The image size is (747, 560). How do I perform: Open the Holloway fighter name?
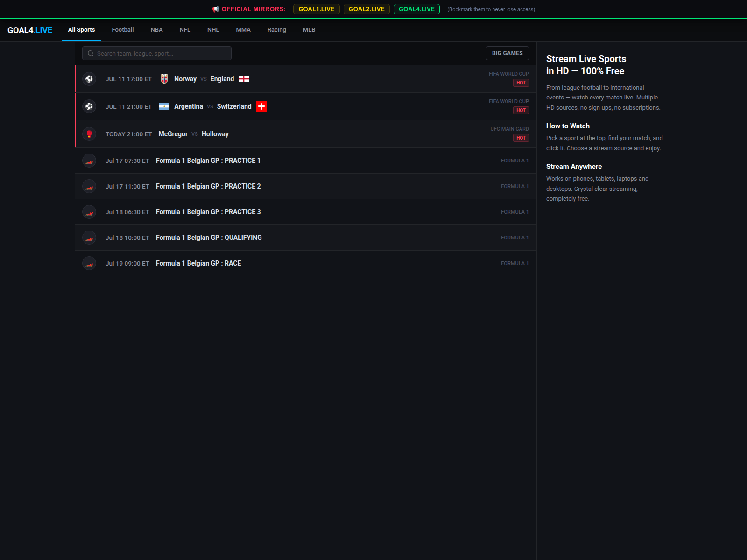(x=215, y=134)
